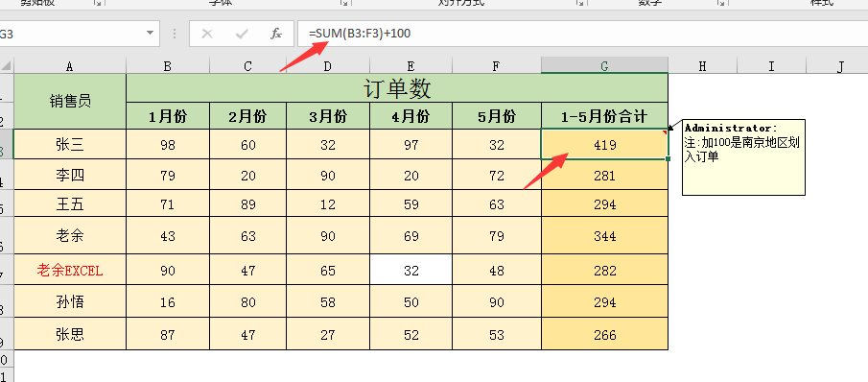Click the 2月份 header cell

pos(247,116)
